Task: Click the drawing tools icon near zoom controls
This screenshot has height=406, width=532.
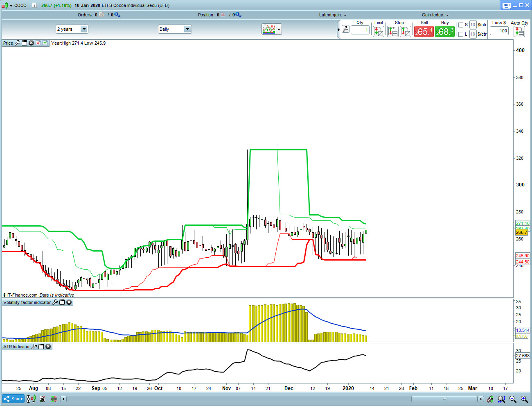Action: (490, 399)
